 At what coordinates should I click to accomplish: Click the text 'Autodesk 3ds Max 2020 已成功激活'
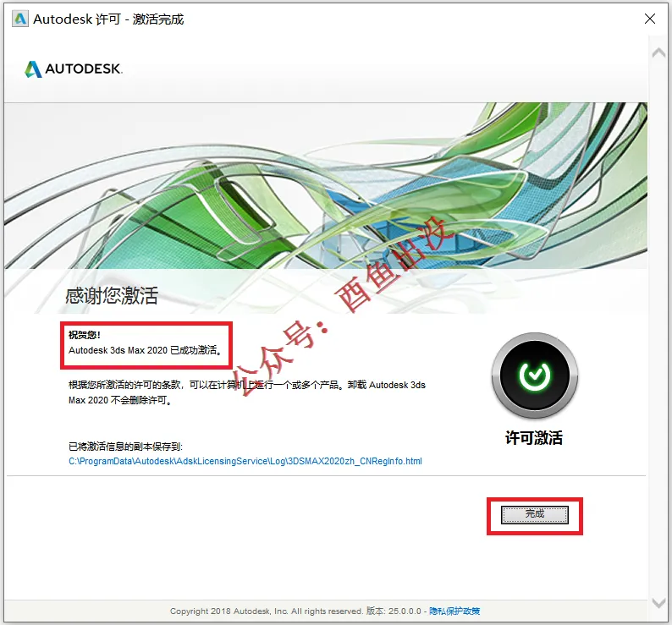146,350
